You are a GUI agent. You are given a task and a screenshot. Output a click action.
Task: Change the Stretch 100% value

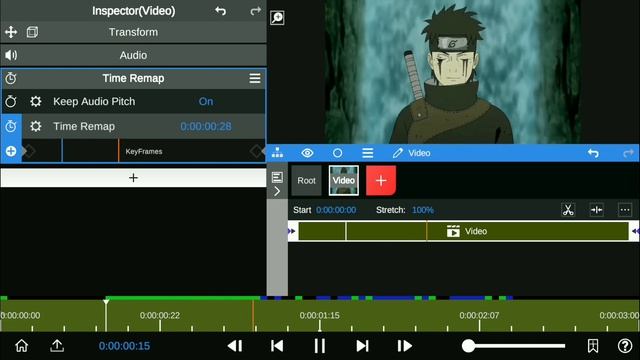pos(423,210)
